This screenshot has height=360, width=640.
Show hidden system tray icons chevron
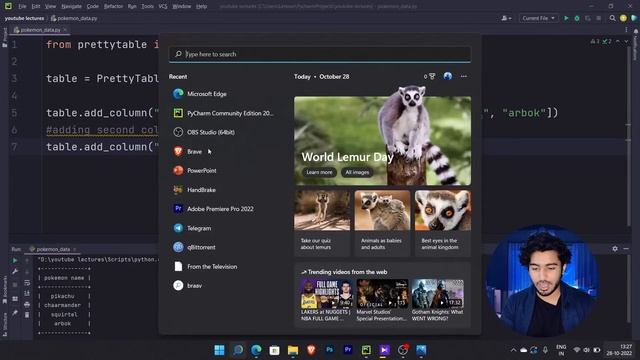coord(513,350)
